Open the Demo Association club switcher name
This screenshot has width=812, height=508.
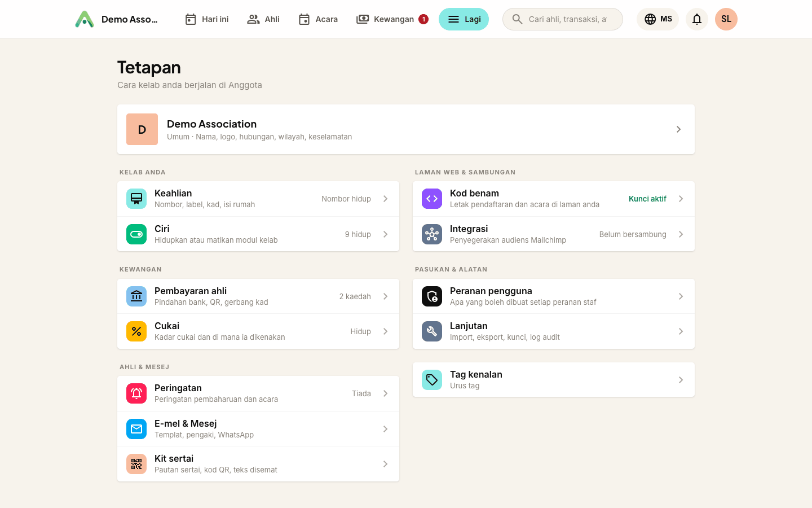[x=130, y=19]
